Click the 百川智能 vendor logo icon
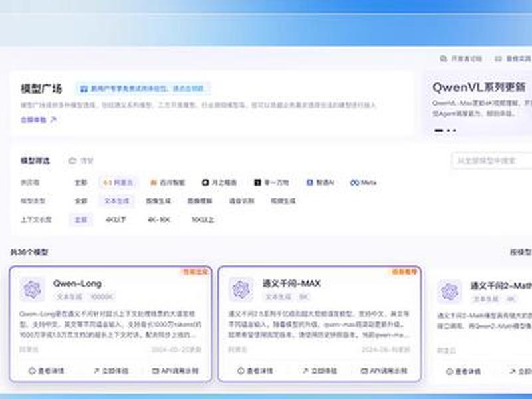This screenshot has height=399, width=532. click(154, 182)
